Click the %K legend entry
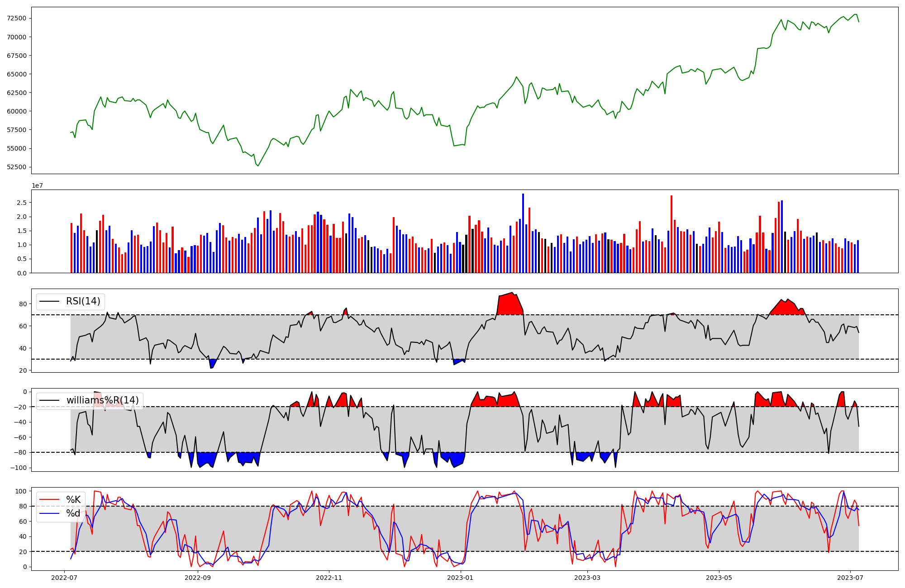The height and width of the screenshot is (588, 905). click(73, 499)
